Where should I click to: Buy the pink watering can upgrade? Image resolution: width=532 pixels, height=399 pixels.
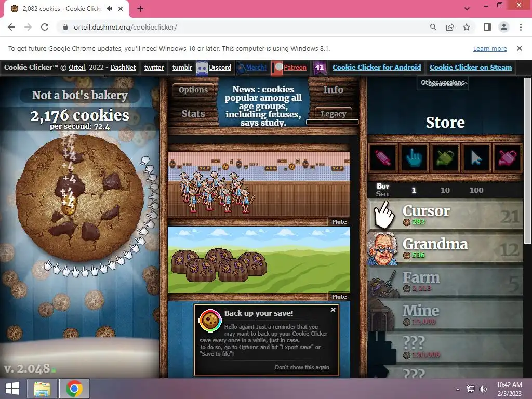[507, 158]
